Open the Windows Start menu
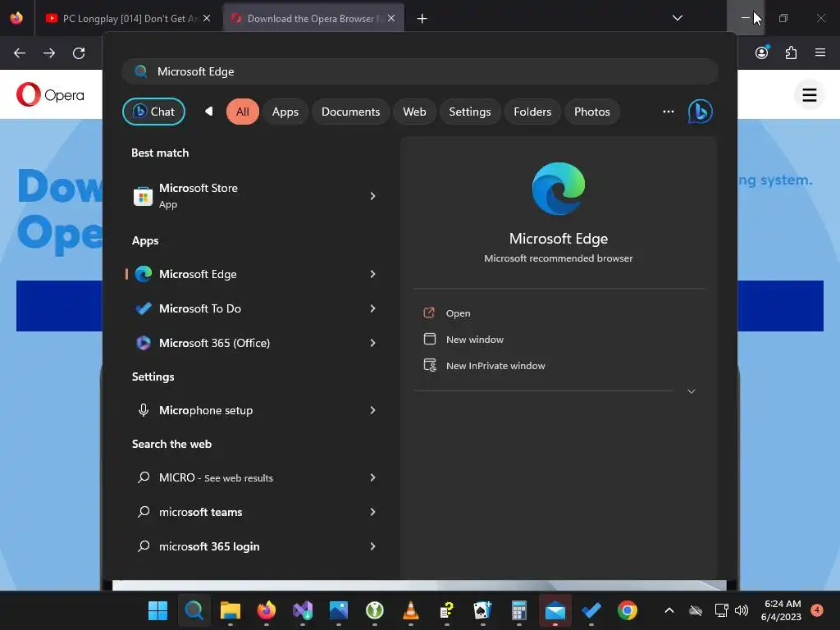This screenshot has width=840, height=630. [x=158, y=610]
